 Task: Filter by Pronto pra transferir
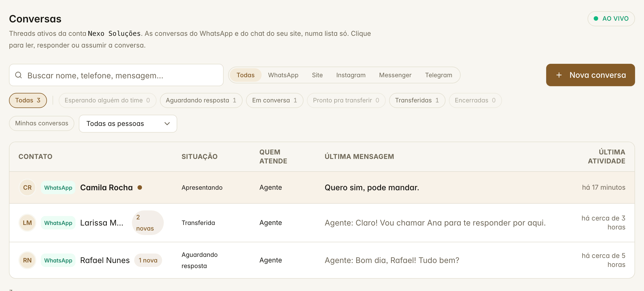pyautogui.click(x=346, y=100)
